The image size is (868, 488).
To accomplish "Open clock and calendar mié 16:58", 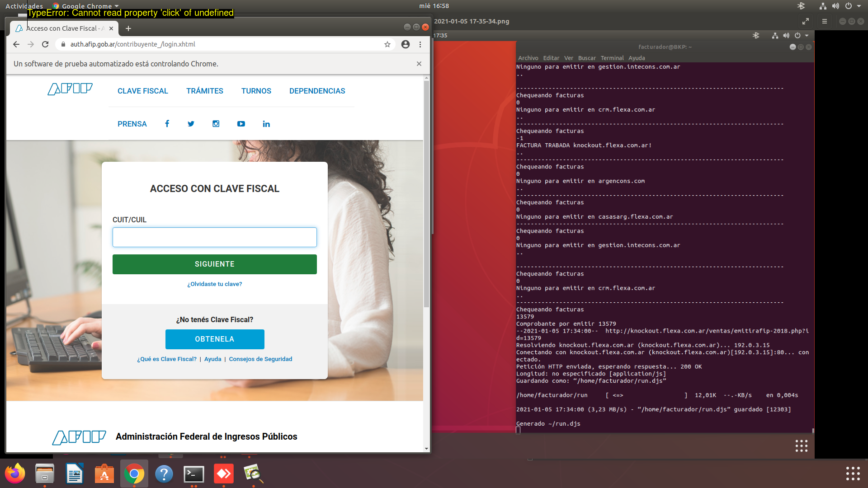I will click(434, 6).
